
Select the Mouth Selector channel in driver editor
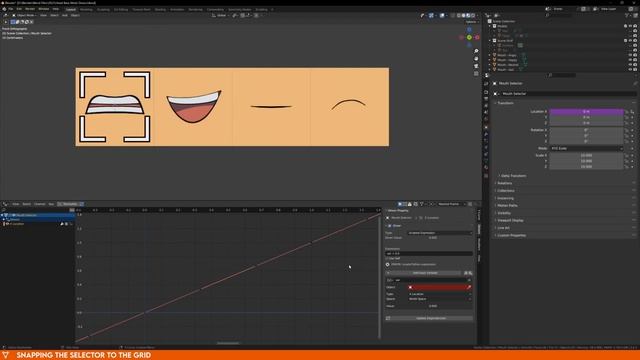(38, 215)
